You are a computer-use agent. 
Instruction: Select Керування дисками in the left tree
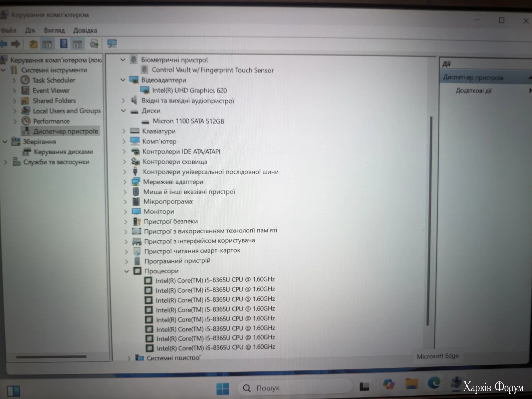pyautogui.click(x=63, y=152)
